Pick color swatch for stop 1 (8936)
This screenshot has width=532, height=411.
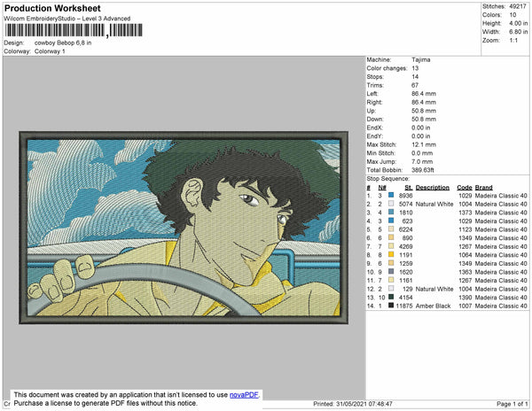click(x=391, y=196)
